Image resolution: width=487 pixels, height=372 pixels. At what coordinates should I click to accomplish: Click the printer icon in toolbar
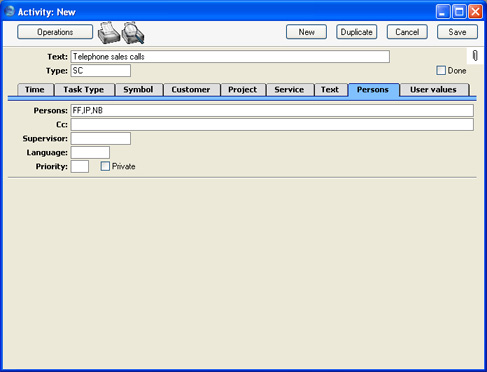[108, 33]
